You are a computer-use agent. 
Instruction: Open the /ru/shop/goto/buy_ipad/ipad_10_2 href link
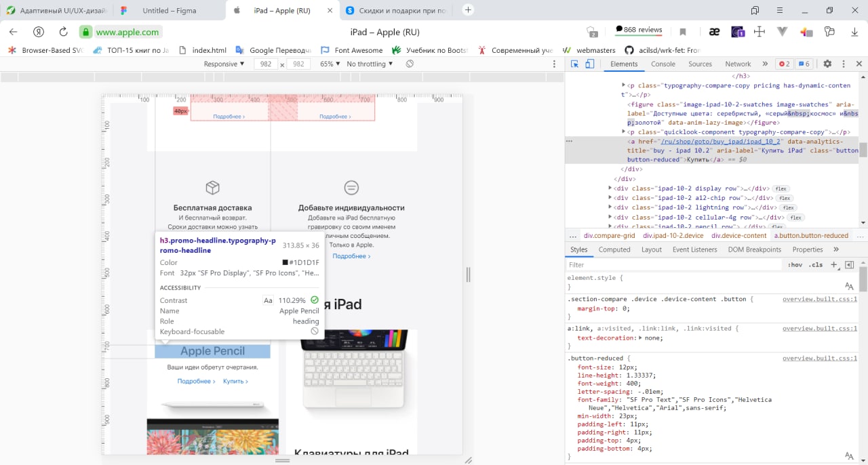(x=722, y=141)
